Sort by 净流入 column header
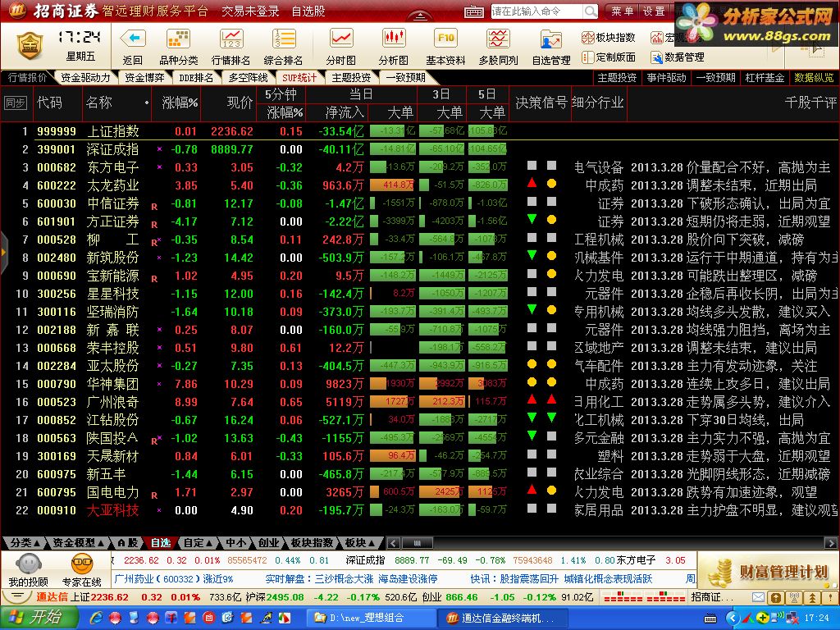Viewport: 840px width, 630px height. pos(345,112)
